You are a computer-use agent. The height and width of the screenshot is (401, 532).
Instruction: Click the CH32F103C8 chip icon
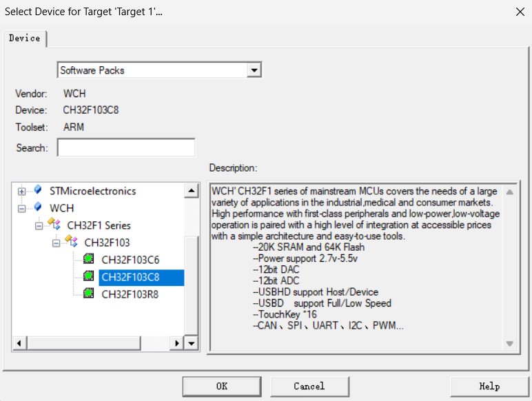coord(89,276)
